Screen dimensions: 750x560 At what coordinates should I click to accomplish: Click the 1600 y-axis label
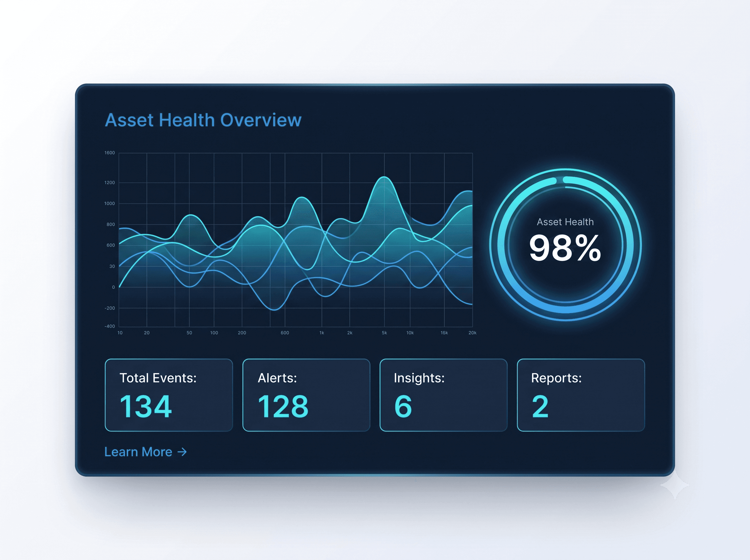(x=109, y=153)
